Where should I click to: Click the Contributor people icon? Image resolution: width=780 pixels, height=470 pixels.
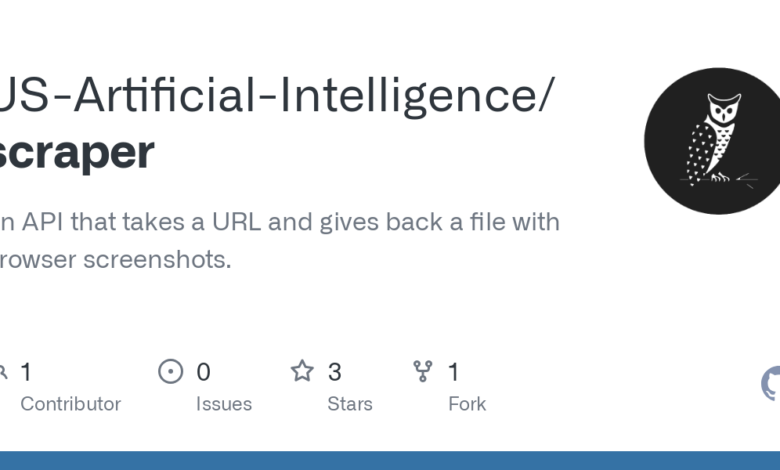(x=3, y=372)
